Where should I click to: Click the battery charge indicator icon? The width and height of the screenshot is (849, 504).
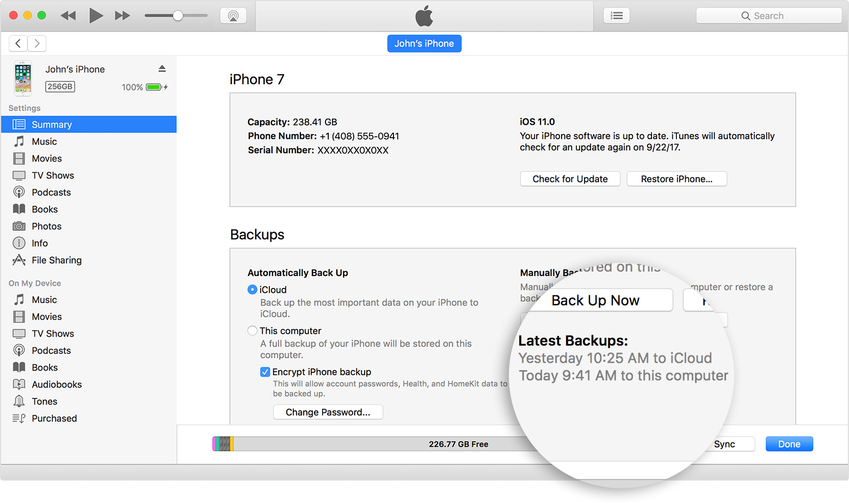click(x=153, y=87)
